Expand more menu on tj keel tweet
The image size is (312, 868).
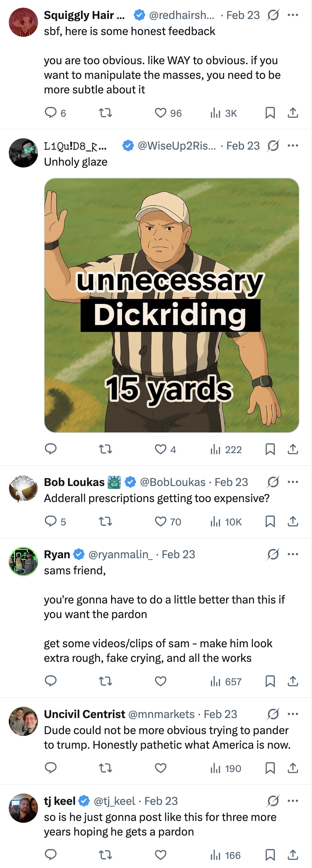[x=293, y=801]
